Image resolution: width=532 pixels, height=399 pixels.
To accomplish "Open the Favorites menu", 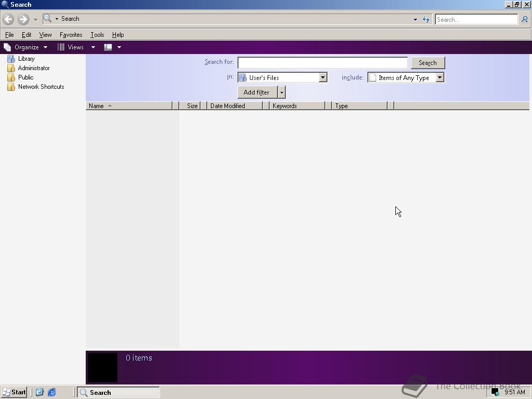I will (x=71, y=35).
